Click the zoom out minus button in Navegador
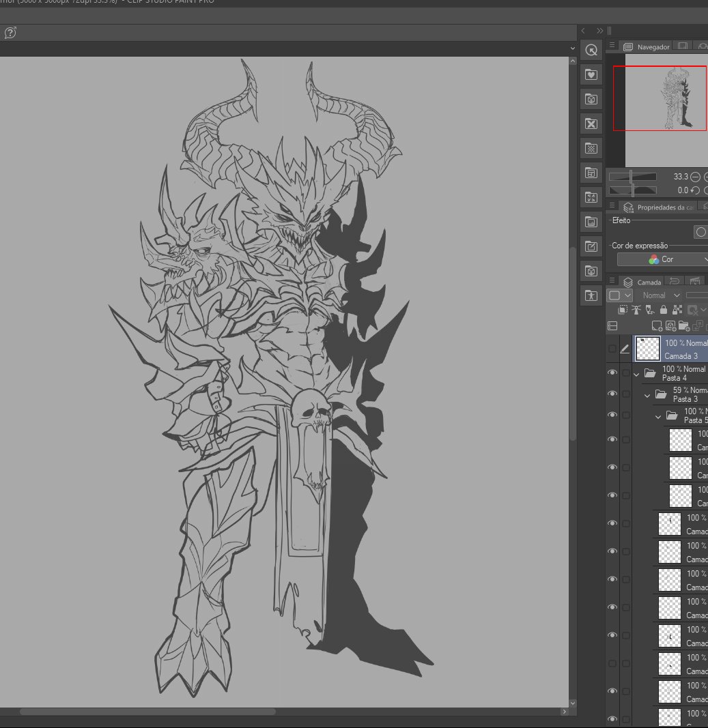708x728 pixels. pyautogui.click(x=695, y=177)
